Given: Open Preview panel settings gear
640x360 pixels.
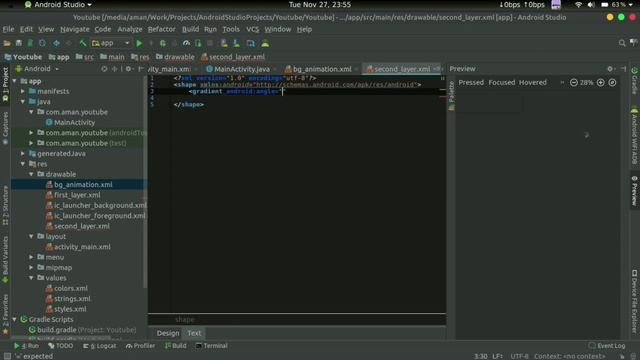Looking at the screenshot, I should pyautogui.click(x=610, y=69).
